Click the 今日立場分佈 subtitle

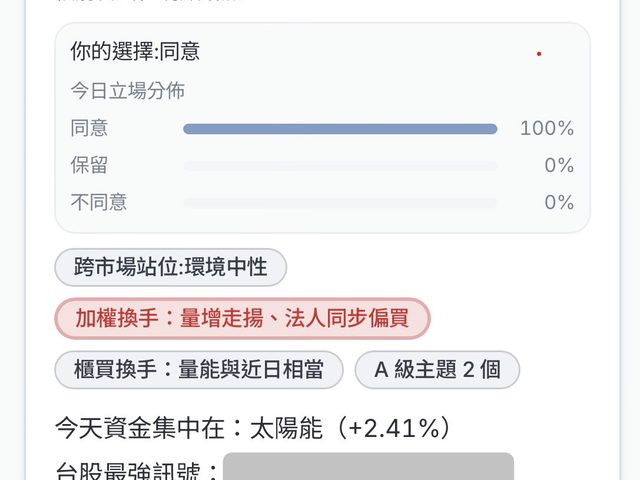pos(128,91)
